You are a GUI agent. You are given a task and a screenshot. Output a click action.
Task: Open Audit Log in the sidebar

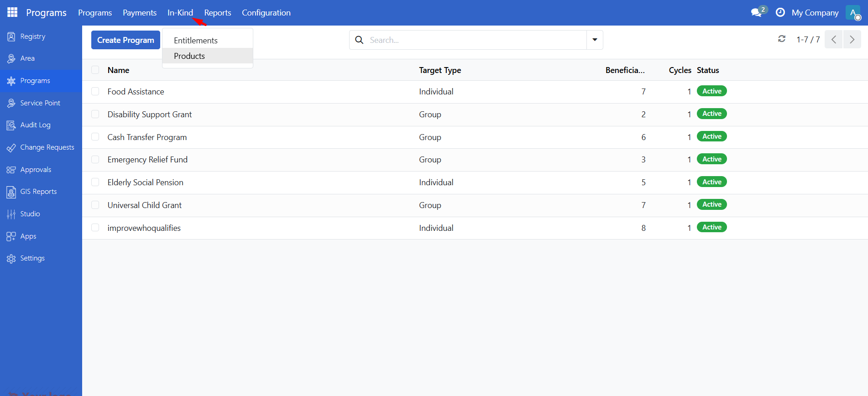click(35, 125)
